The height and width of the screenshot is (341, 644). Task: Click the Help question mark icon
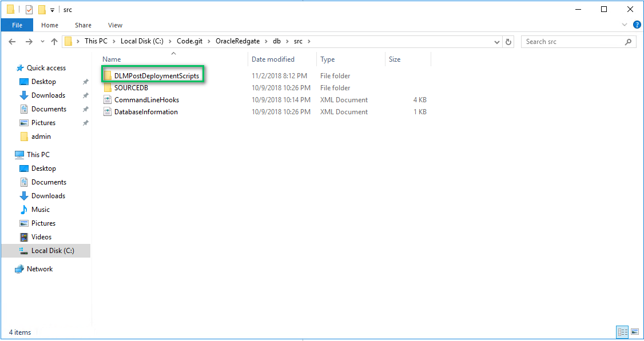tap(637, 25)
